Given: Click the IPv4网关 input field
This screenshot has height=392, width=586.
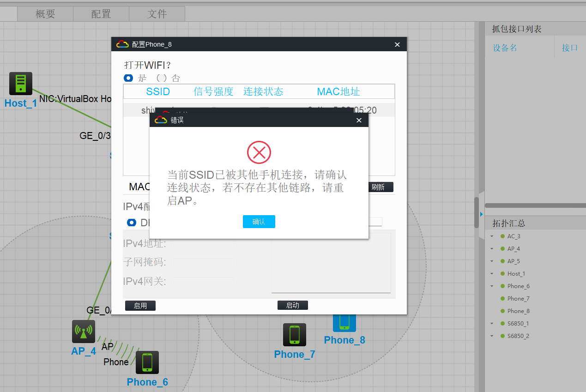Looking at the screenshot, I should click(202, 281).
